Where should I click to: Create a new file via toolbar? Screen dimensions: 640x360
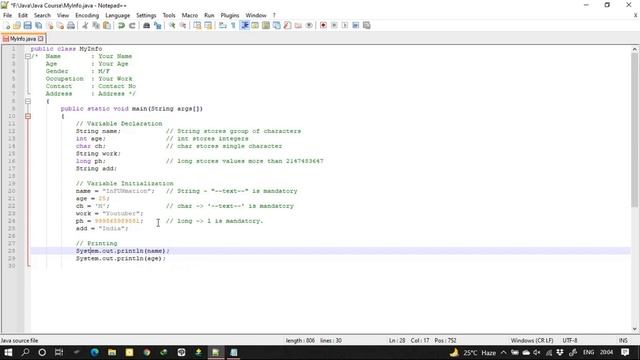7,25
